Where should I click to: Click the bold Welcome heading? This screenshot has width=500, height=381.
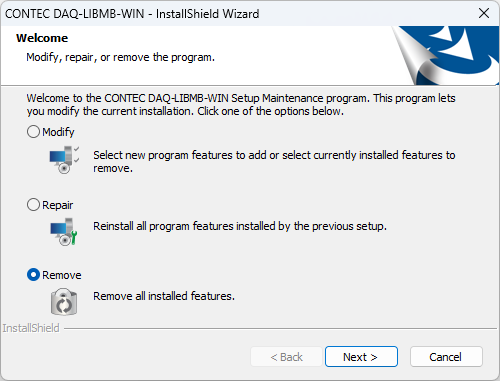pyautogui.click(x=42, y=38)
